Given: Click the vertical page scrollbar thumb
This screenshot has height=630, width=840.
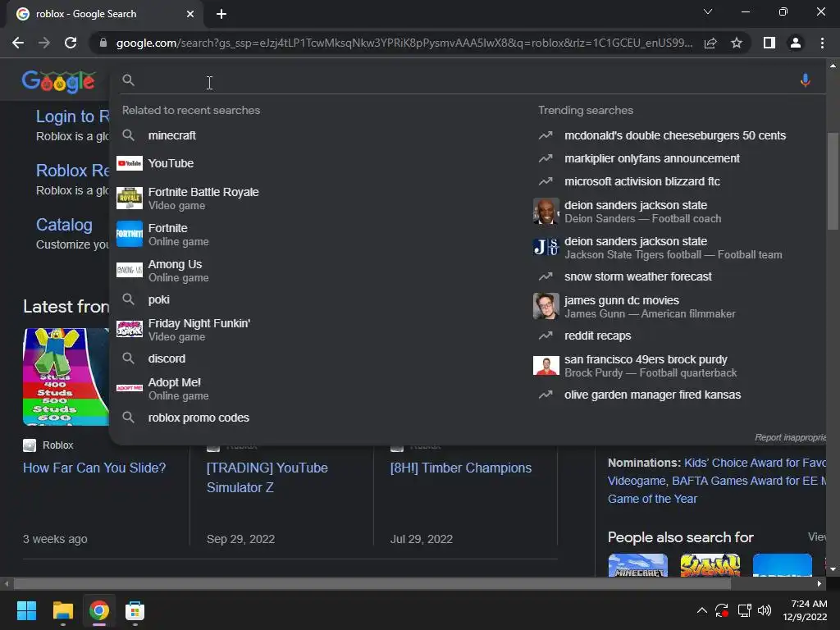Looking at the screenshot, I should pos(833,181).
